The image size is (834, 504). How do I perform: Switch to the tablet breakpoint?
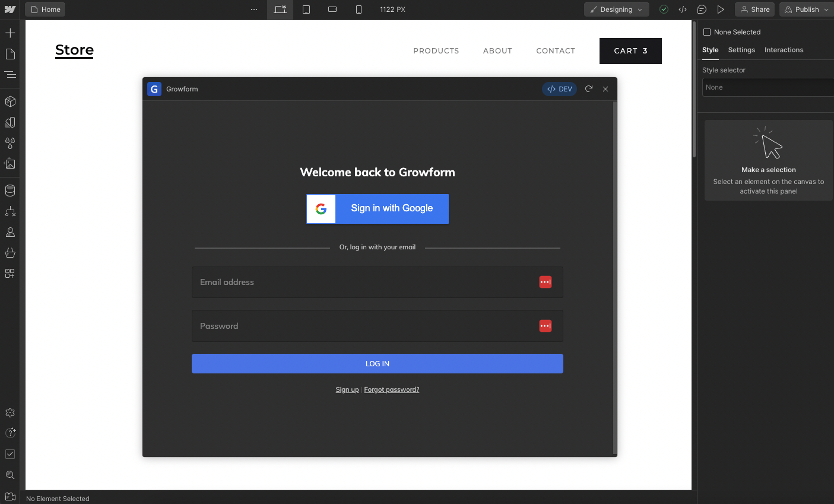[x=306, y=9]
